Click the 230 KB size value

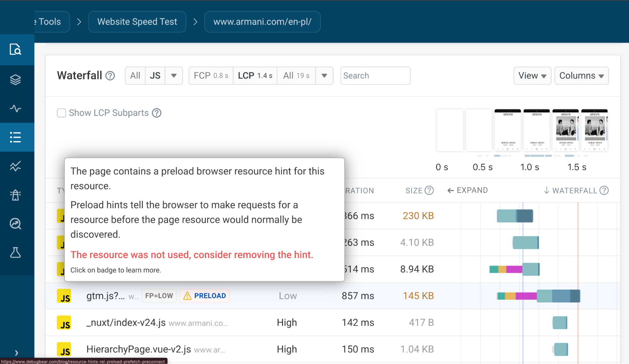tap(418, 216)
